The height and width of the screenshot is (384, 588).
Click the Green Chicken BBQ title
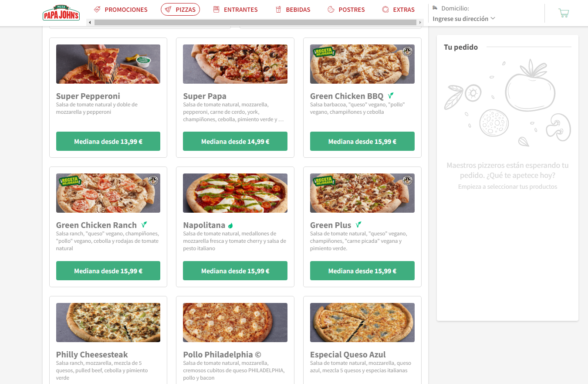[347, 96]
